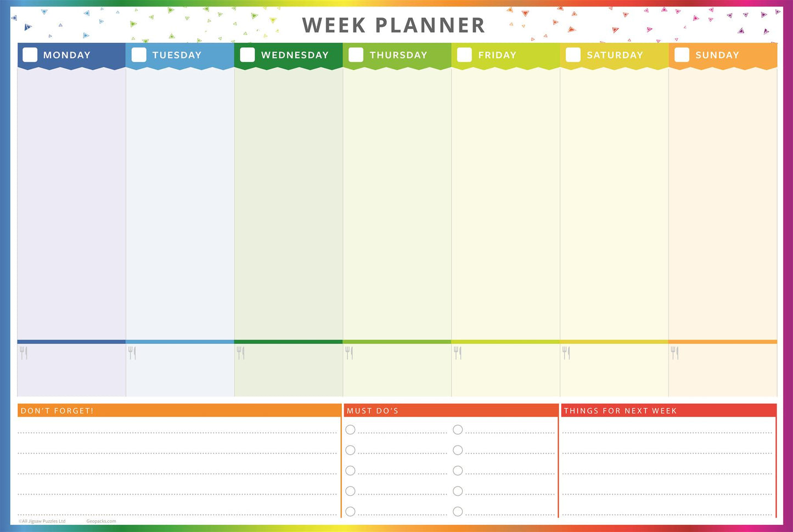Select Friday's meal icon
Screen dimensions: 793x532
pos(458,353)
